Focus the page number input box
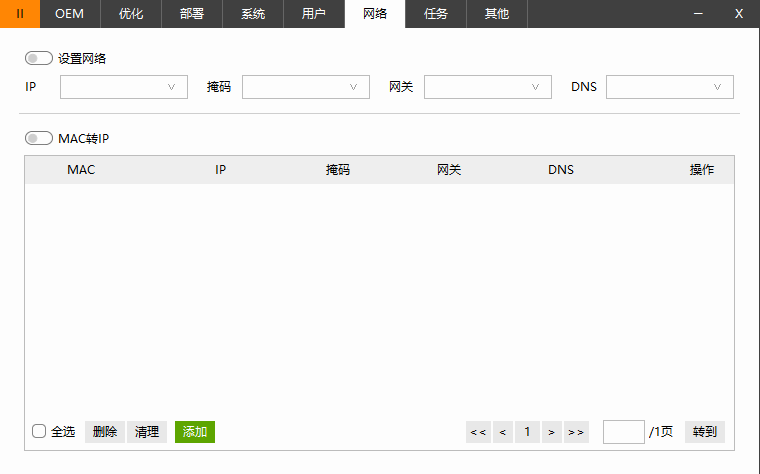Screen dimensions: 760x474 tap(623, 432)
